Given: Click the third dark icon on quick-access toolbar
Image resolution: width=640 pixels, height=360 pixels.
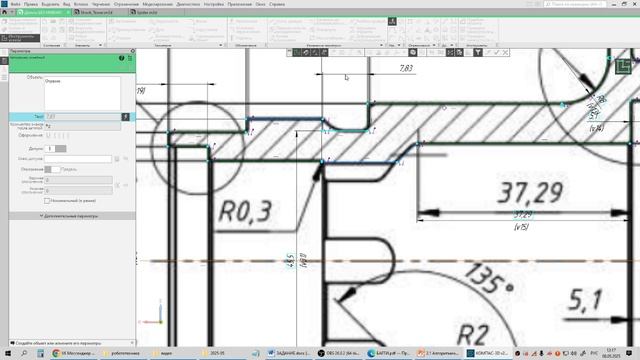Looking at the screenshot, I should 315,52.
